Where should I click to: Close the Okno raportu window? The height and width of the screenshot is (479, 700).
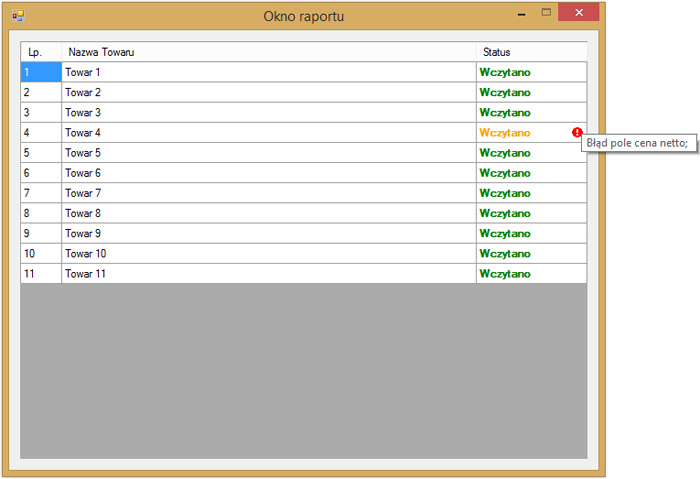[x=579, y=13]
